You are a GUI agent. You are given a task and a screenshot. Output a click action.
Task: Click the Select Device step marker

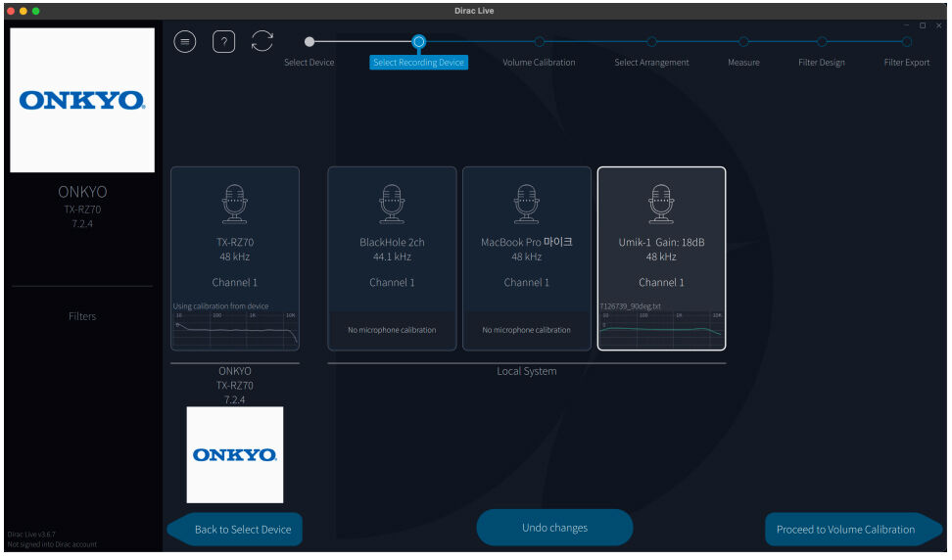click(309, 42)
